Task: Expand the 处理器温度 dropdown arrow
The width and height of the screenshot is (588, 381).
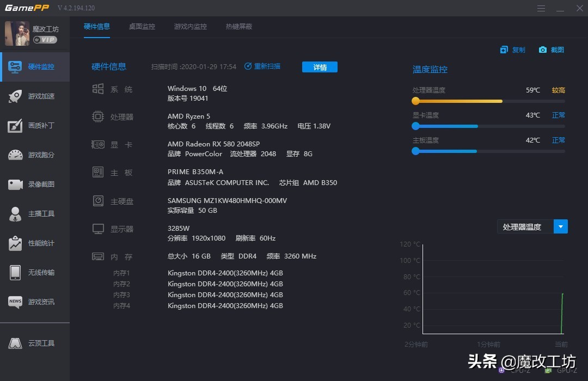Action: 561,226
